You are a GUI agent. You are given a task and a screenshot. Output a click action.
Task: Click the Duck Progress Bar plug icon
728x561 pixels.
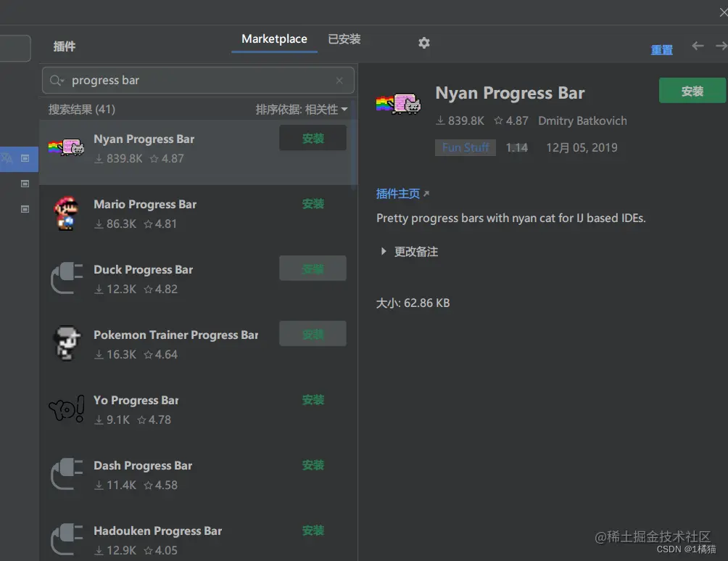tap(67, 278)
